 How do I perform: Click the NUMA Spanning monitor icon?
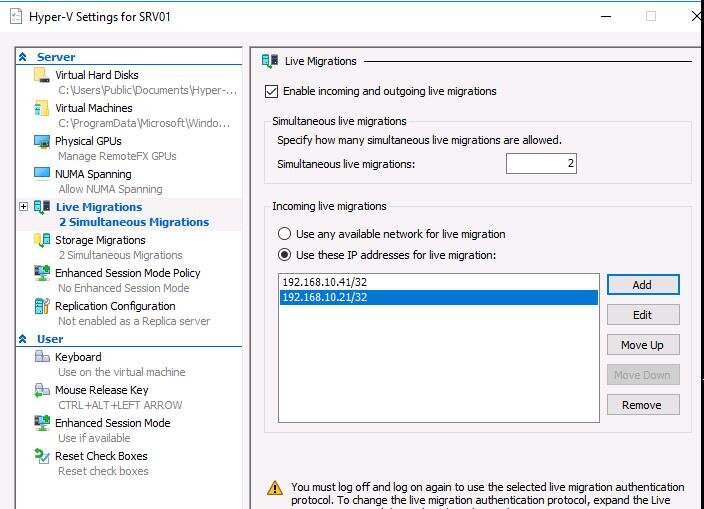click(x=42, y=174)
